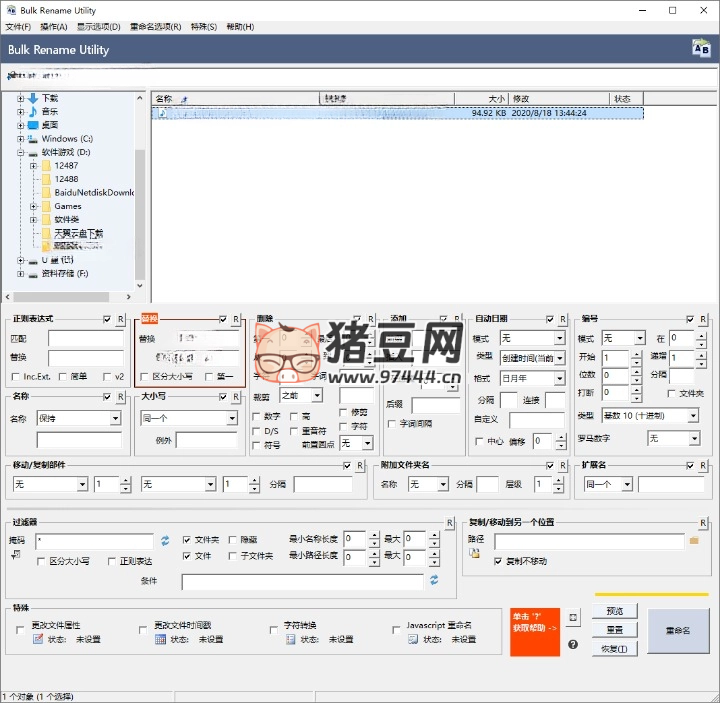Toggle the 文件夹 checkbox in filter
Screen dimensions: 720x703
point(186,540)
